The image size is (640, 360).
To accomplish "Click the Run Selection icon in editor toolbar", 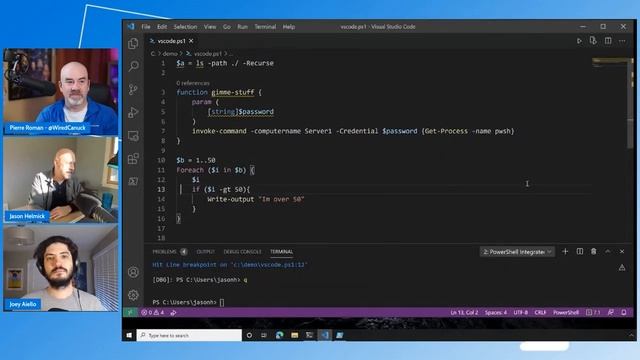I will click(593, 41).
